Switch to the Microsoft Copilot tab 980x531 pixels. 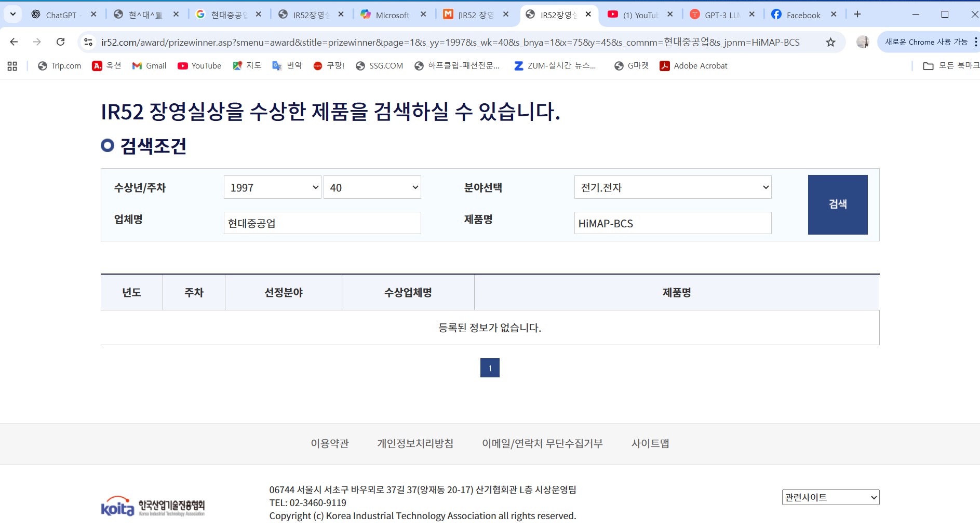click(x=392, y=15)
